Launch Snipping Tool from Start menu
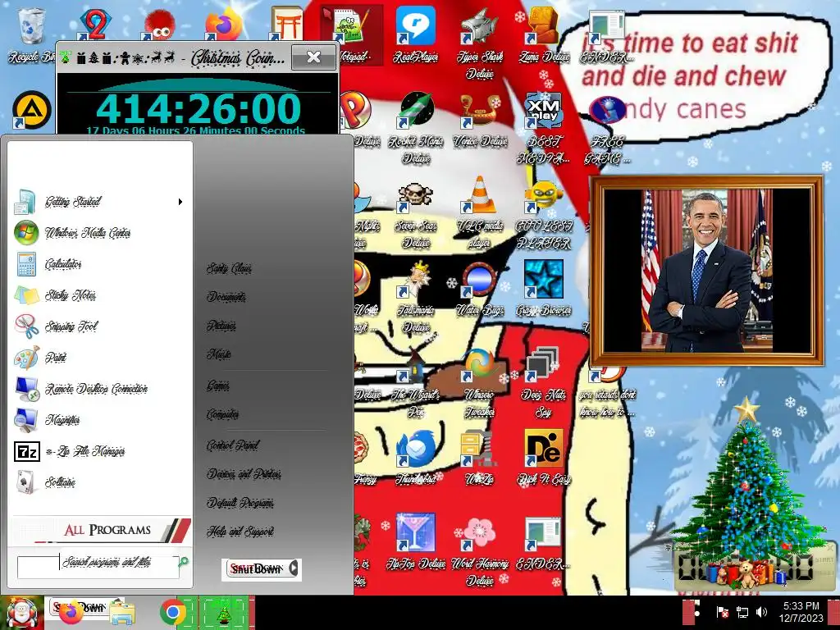The image size is (840, 630). point(99,326)
